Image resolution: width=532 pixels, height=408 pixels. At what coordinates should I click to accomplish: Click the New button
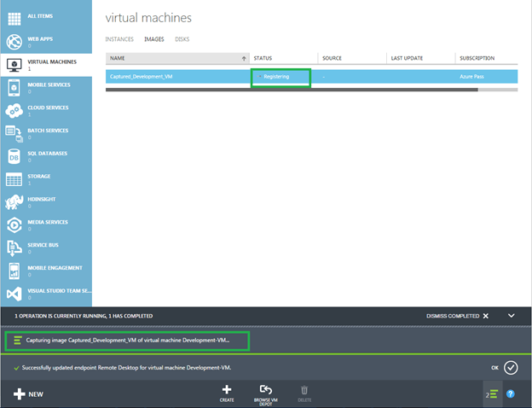pyautogui.click(x=28, y=394)
